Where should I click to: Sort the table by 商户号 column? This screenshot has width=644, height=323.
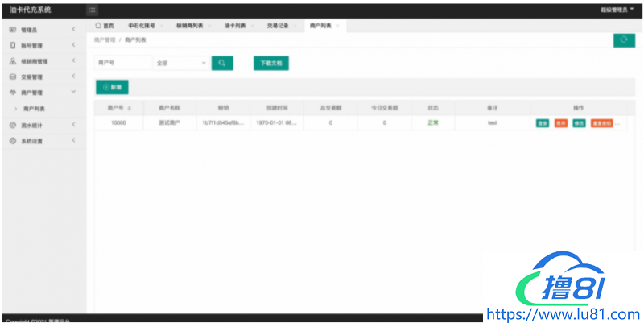[x=130, y=107]
